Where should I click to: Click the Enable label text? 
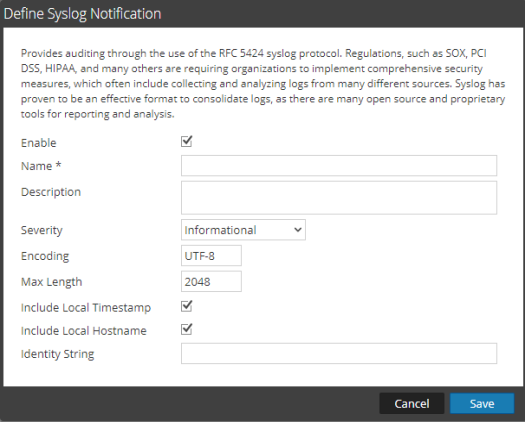pyautogui.click(x=39, y=143)
